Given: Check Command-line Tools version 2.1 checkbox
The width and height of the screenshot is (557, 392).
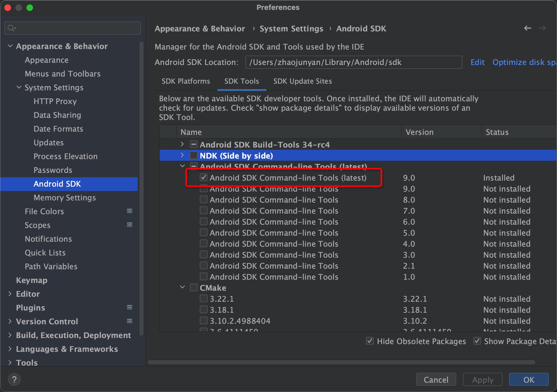Looking at the screenshot, I should [203, 265].
